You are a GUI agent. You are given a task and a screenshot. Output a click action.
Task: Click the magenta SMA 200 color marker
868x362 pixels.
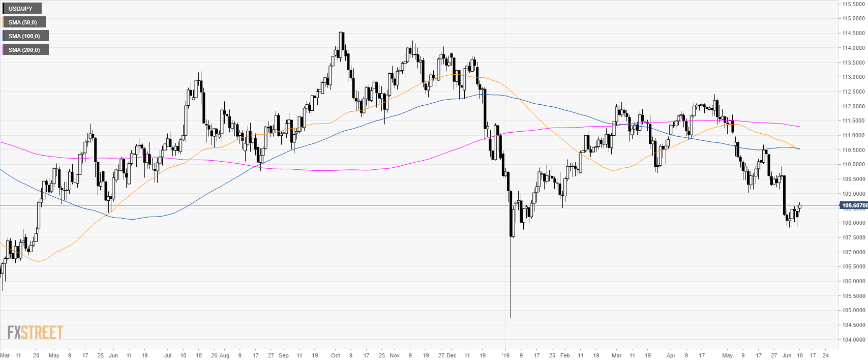tap(4, 50)
